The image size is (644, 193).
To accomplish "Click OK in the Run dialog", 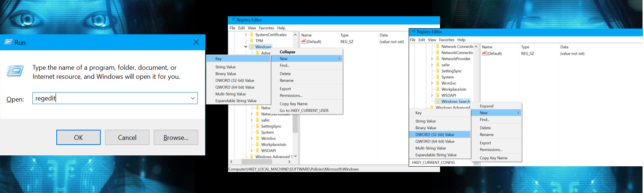I will click(78, 137).
